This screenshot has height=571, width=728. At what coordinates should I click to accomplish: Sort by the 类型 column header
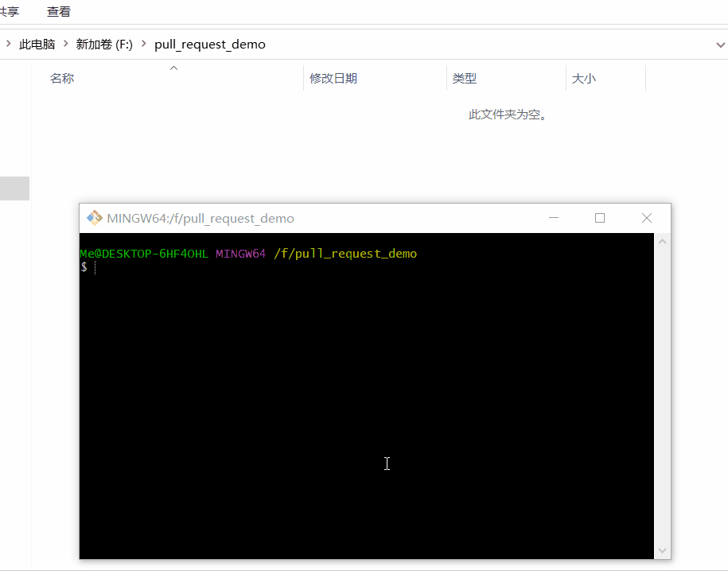pyautogui.click(x=507, y=78)
